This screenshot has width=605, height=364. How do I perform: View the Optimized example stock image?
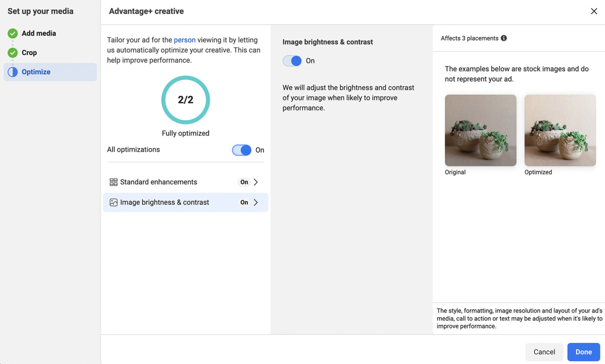[560, 130]
